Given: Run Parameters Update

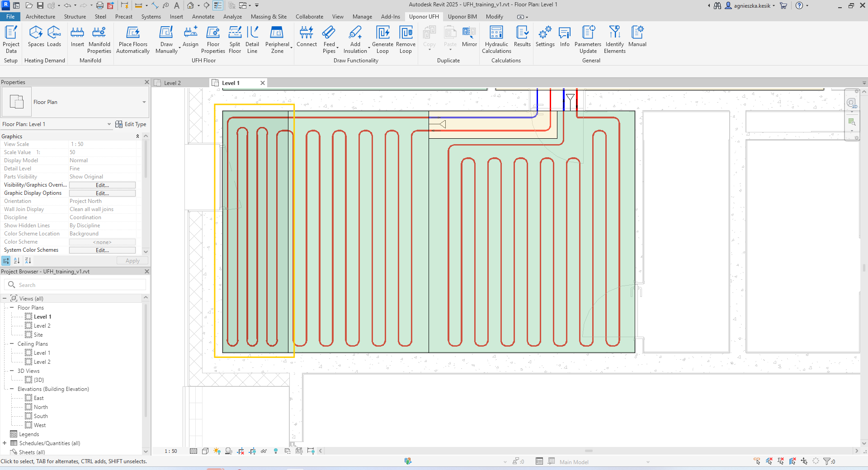Looking at the screenshot, I should (588, 39).
